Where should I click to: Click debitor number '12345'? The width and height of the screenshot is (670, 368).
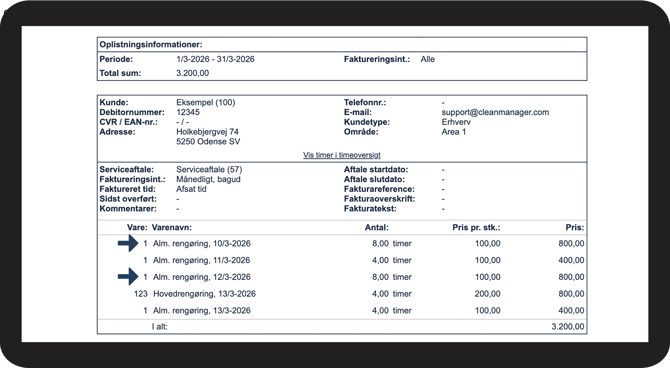pos(188,112)
